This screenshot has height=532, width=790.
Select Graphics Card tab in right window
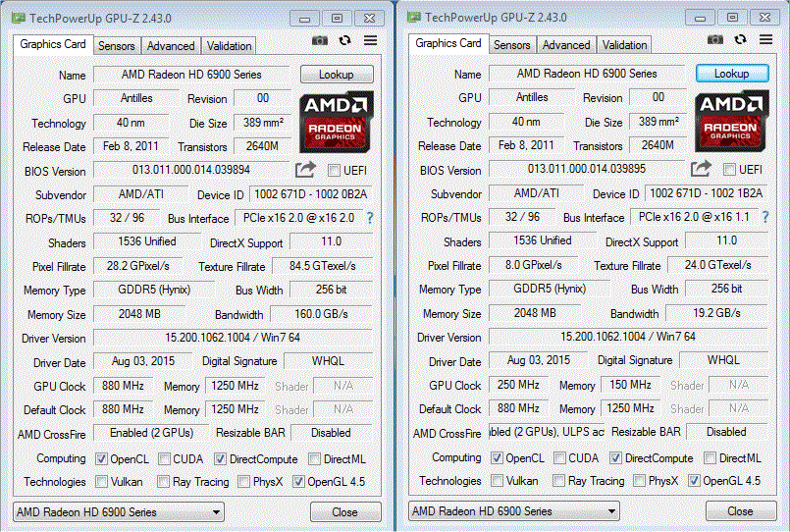(448, 43)
